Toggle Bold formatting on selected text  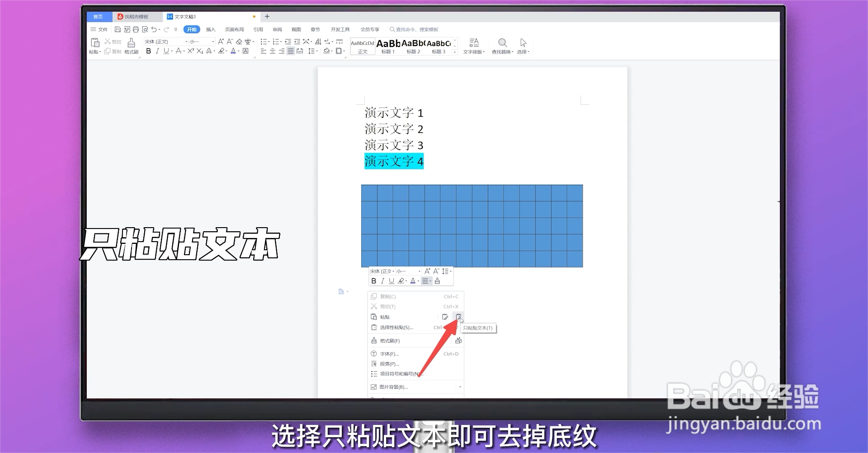(x=148, y=51)
